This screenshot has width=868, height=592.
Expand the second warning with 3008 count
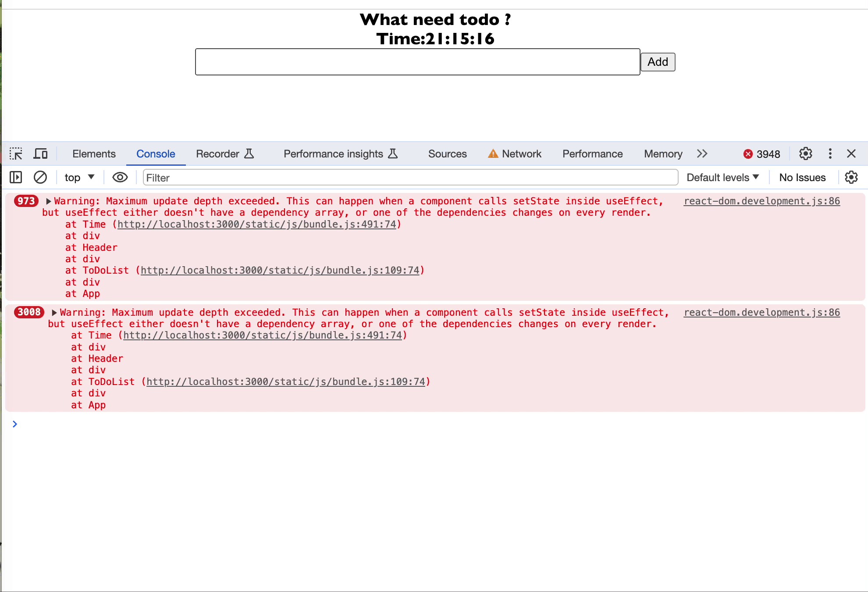[x=54, y=313]
